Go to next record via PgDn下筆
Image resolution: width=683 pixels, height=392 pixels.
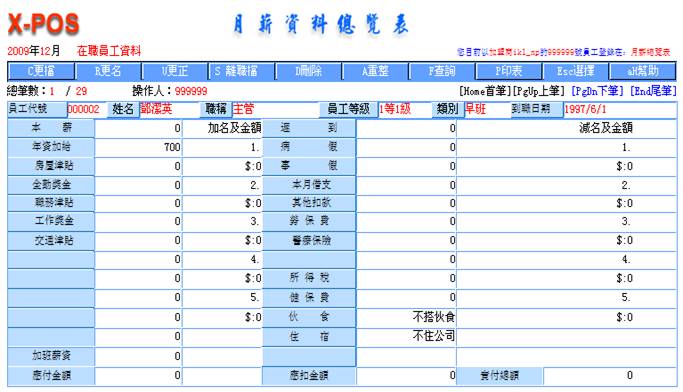click(598, 91)
